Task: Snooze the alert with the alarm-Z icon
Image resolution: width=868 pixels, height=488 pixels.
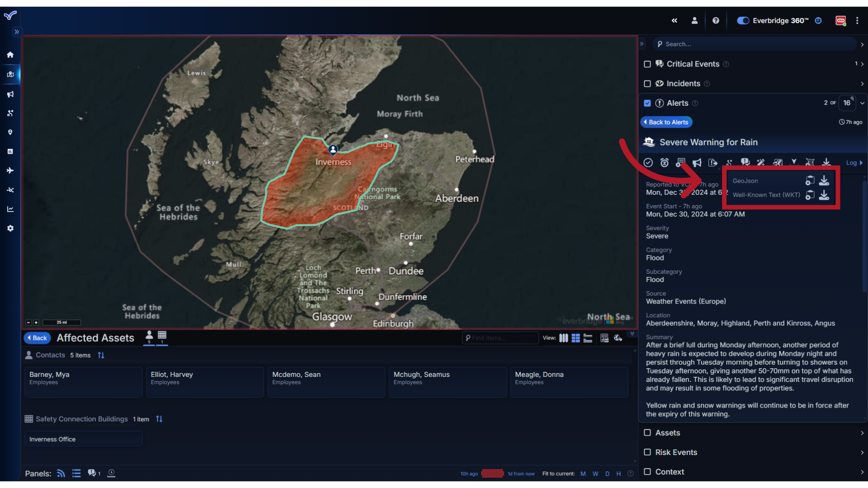Action: point(664,162)
